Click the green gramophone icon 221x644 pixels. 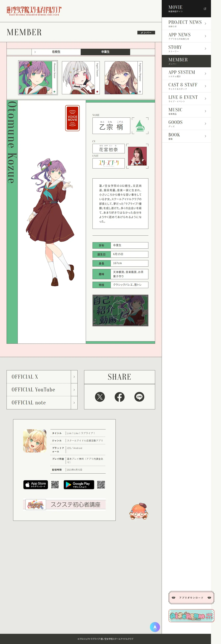point(140,126)
